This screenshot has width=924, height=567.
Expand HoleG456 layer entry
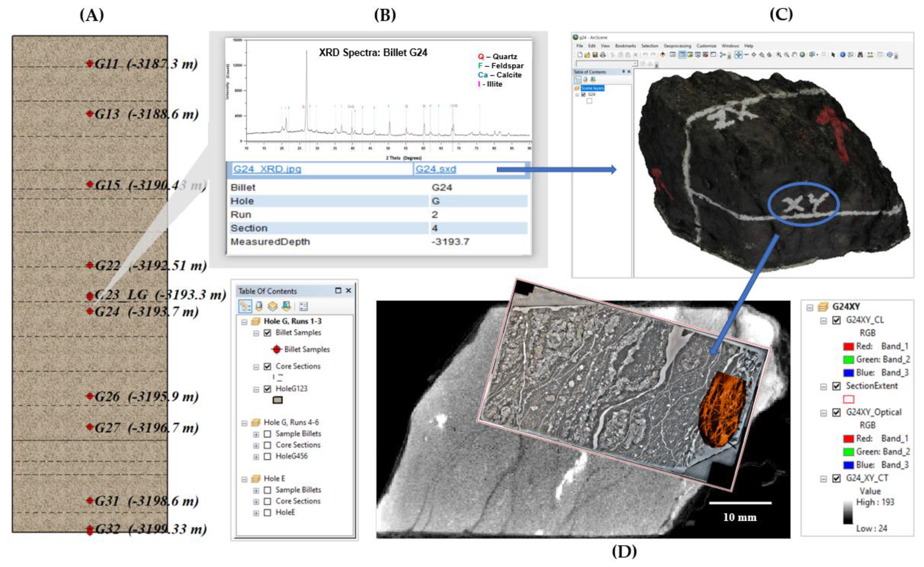pos(256,457)
